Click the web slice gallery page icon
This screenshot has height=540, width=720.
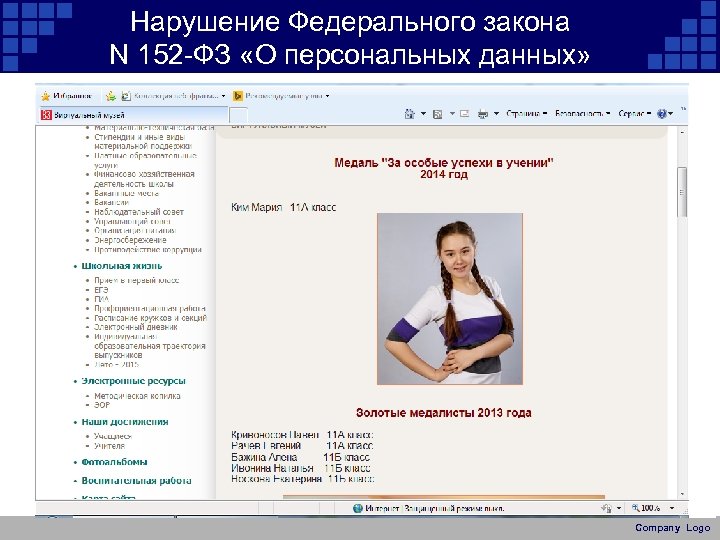coord(125,96)
